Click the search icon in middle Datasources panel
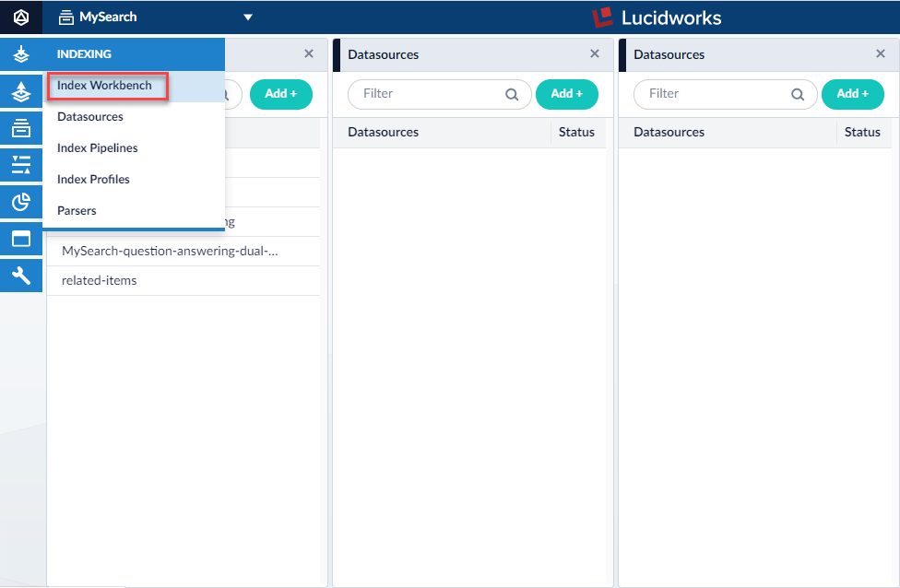Image resolution: width=900 pixels, height=588 pixels. (512, 94)
